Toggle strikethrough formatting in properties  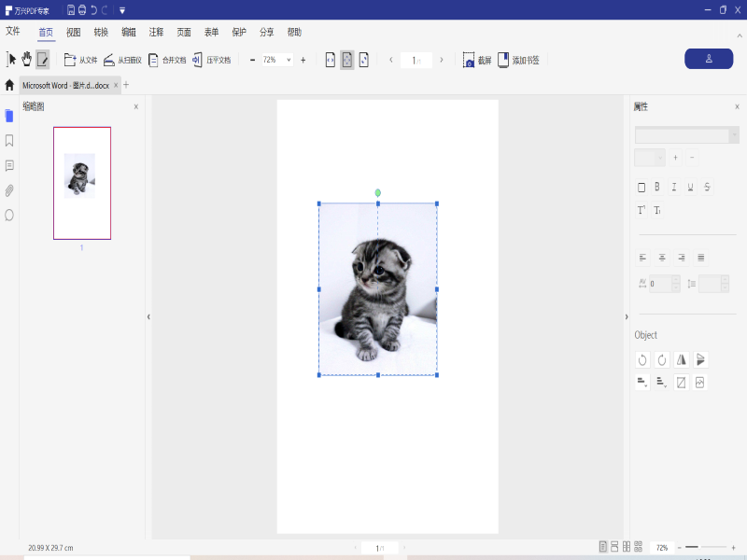707,187
